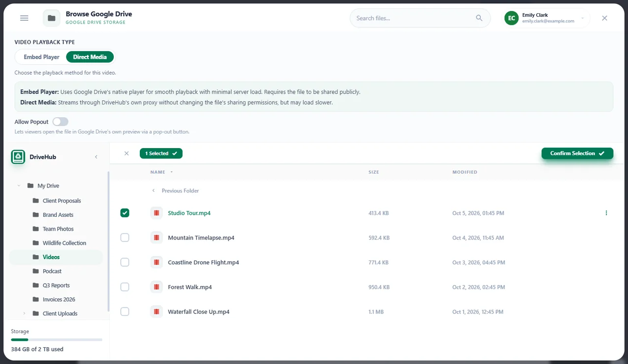628x364 pixels.
Task: Clear the selection with the X icon
Action: tap(127, 154)
